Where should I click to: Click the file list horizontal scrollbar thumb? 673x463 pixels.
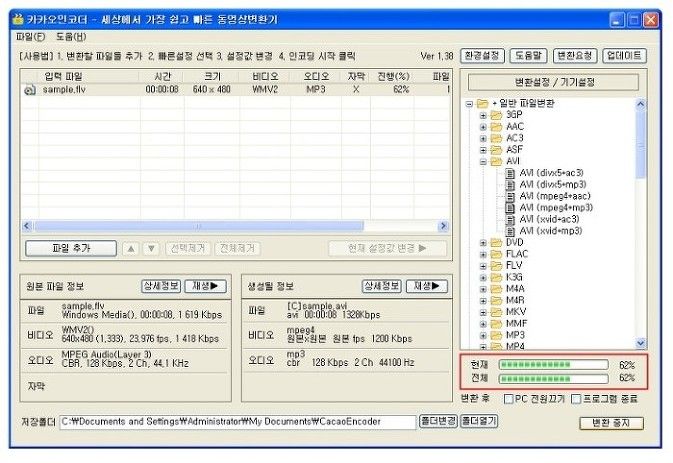198,226
